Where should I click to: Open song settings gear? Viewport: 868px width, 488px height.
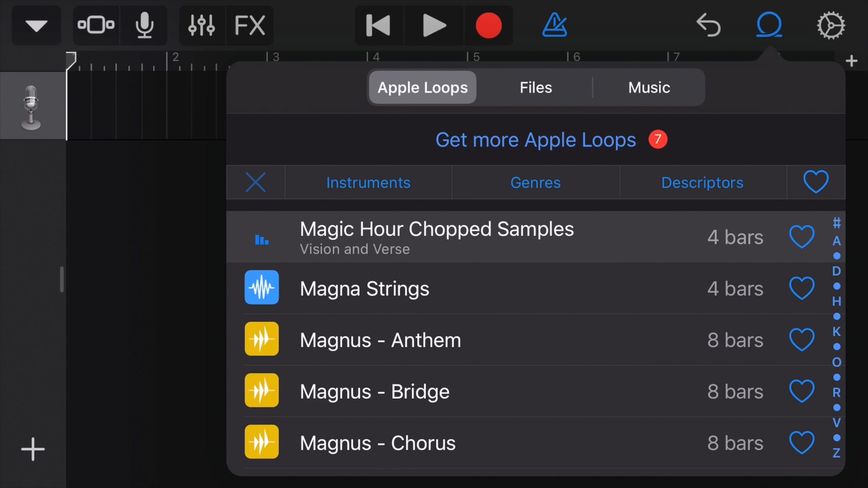(x=830, y=25)
